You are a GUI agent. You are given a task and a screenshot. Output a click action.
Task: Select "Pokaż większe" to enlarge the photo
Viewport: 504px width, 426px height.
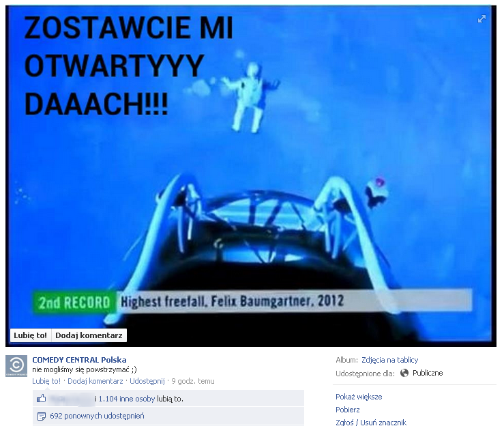click(359, 397)
